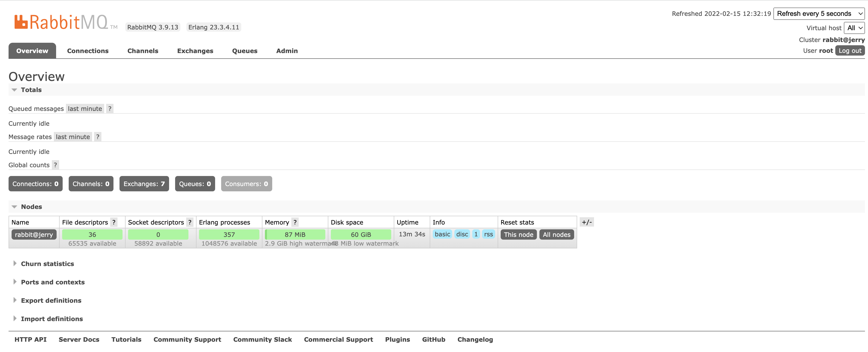Open help for Message rates

pos(97,137)
